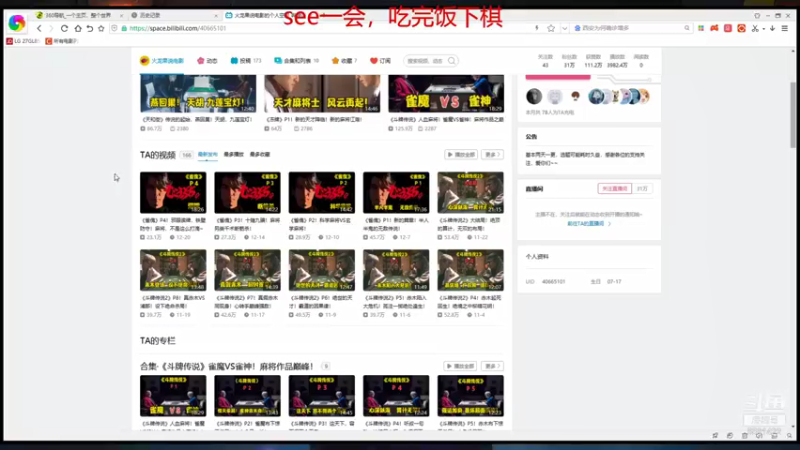The height and width of the screenshot is (450, 800).
Task: Click the 雀鬼 P4 video title text
Action: (173, 224)
